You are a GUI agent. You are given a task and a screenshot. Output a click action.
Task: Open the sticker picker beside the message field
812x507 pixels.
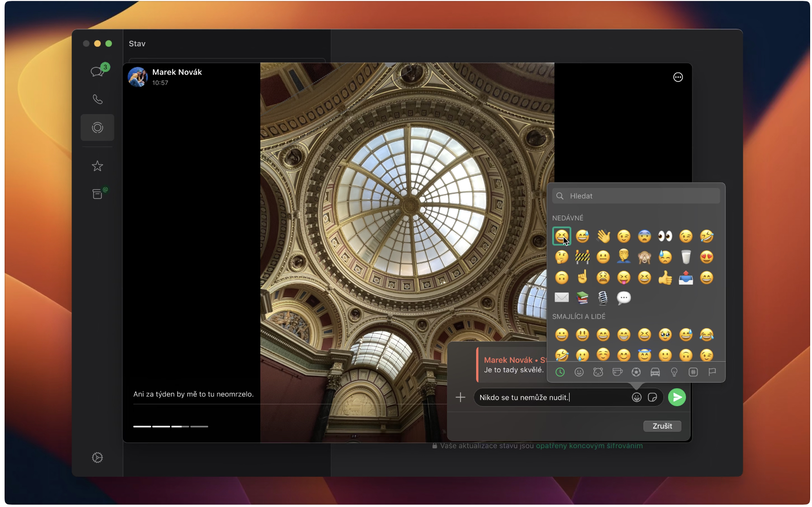[x=653, y=397]
